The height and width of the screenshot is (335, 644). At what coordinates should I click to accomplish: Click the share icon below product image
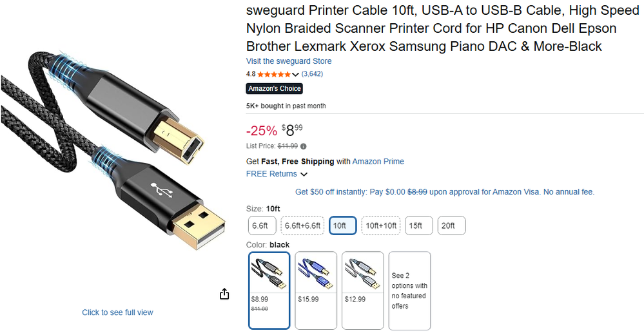pos(224,294)
